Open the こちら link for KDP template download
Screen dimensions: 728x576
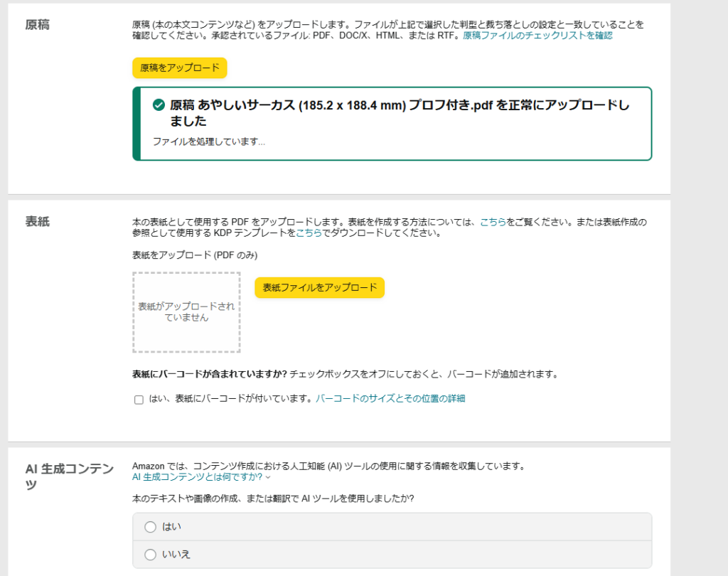pyautogui.click(x=309, y=233)
